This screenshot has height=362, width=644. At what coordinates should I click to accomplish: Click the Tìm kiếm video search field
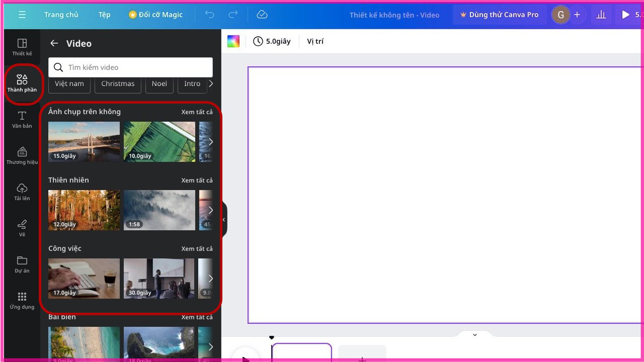coord(130,67)
